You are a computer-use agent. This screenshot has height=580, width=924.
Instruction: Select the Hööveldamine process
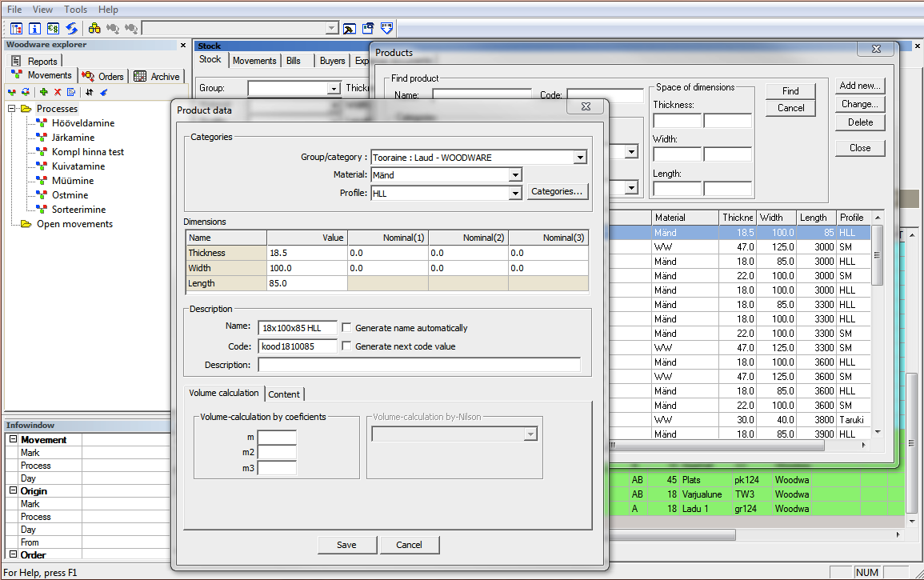(x=83, y=123)
